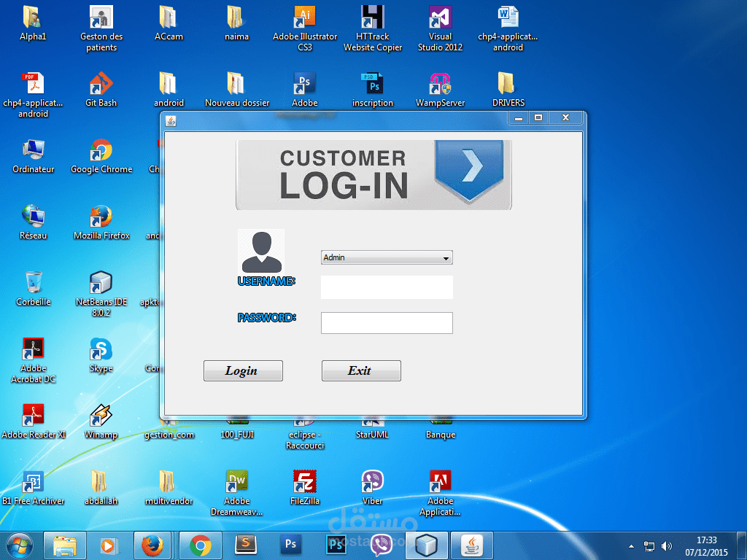Launch Adobe Dreamweaver desktop shortcut

coord(237,493)
